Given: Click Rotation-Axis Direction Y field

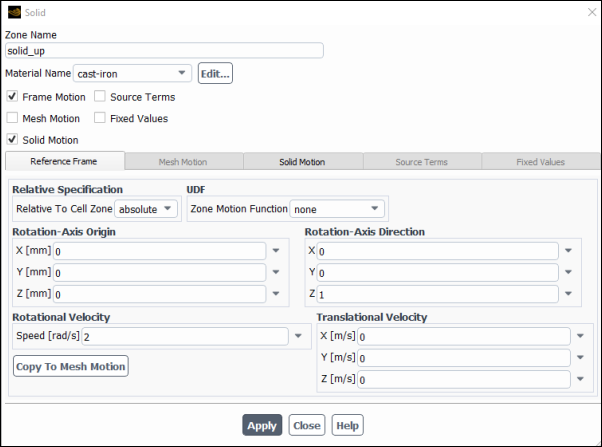Looking at the screenshot, I should click(x=437, y=273).
